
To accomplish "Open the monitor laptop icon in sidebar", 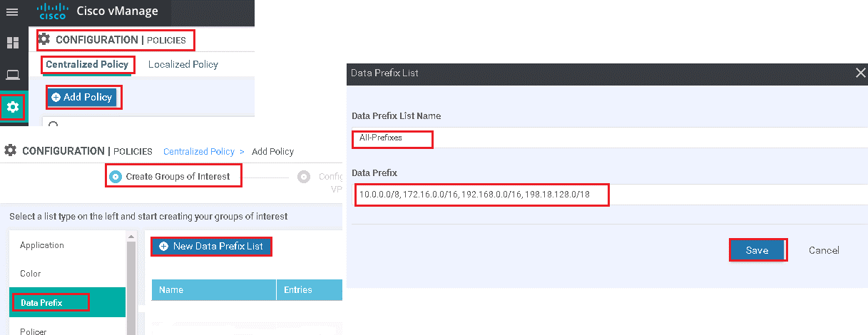I will [12, 75].
